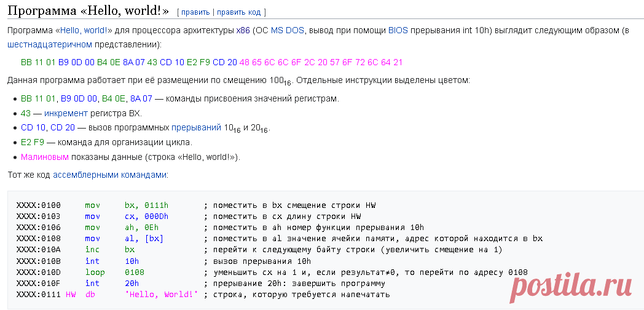Image resolution: width=644 pixels, height=310 pixels.
Task: Open the MS DOS link
Action: [x=288, y=30]
